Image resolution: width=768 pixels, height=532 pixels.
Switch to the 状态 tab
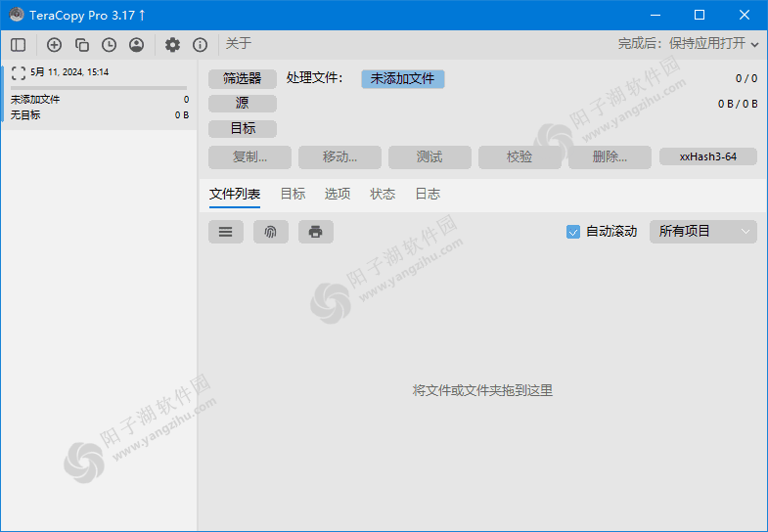tap(383, 194)
